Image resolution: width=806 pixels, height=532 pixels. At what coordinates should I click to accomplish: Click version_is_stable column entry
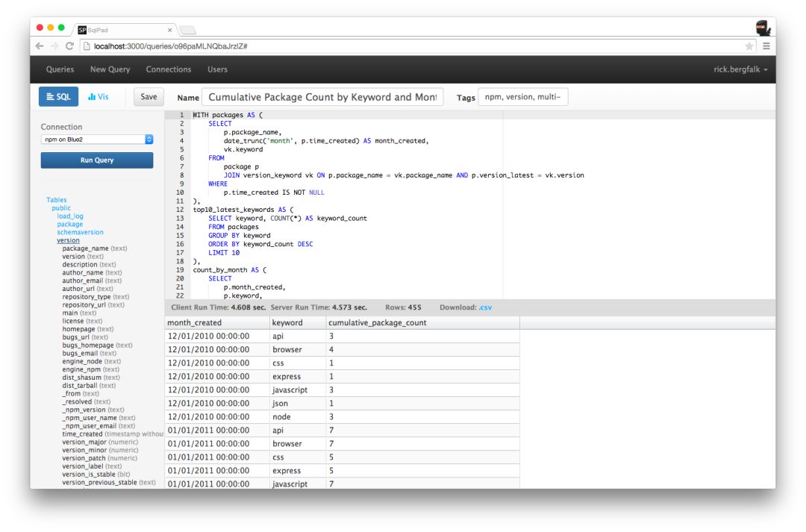(96, 475)
